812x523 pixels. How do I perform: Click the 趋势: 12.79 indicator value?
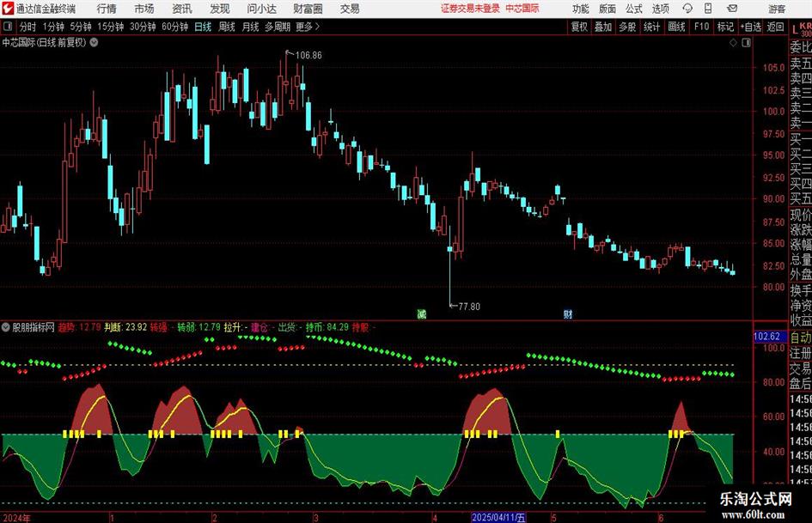coord(79,327)
